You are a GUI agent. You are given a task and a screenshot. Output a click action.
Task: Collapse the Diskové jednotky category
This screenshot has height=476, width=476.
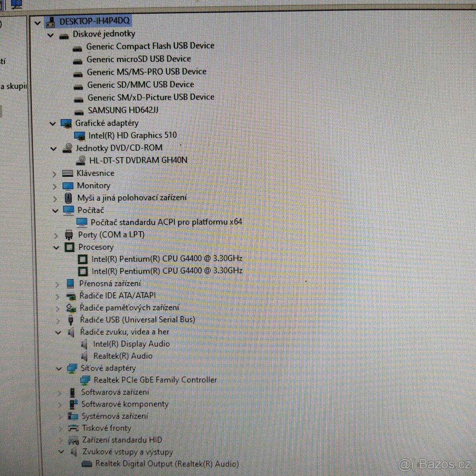pos(51,35)
